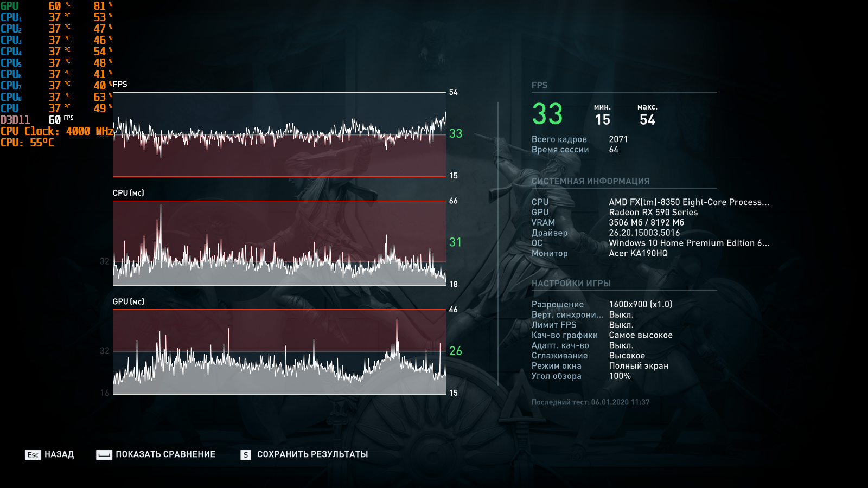Viewport: 868px width, 488px height.
Task: Click "Последний тест: 06.01.2020 11:37" text
Action: 591,402
